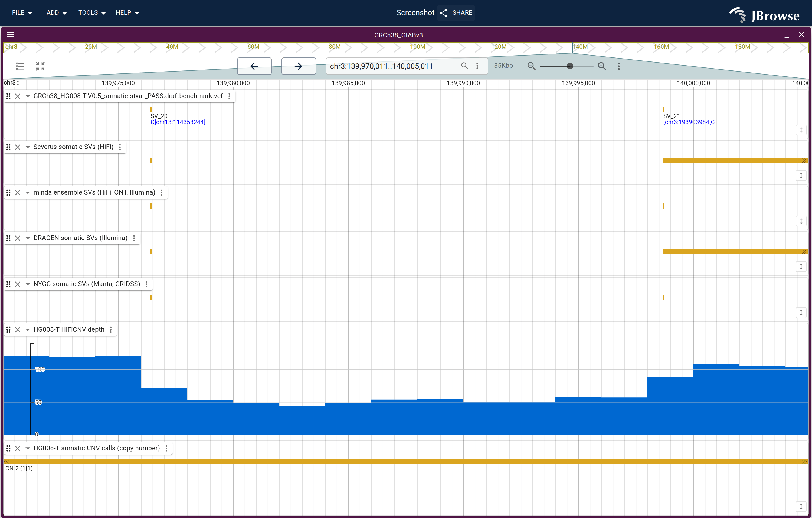Pan right with the forward arrow button
This screenshot has width=812, height=518.
[x=299, y=66]
